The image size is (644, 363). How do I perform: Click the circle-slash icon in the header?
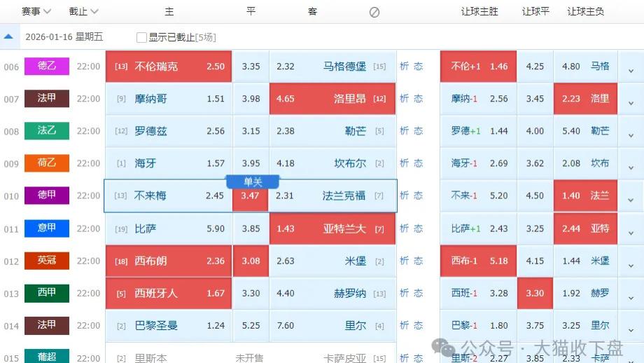click(374, 13)
